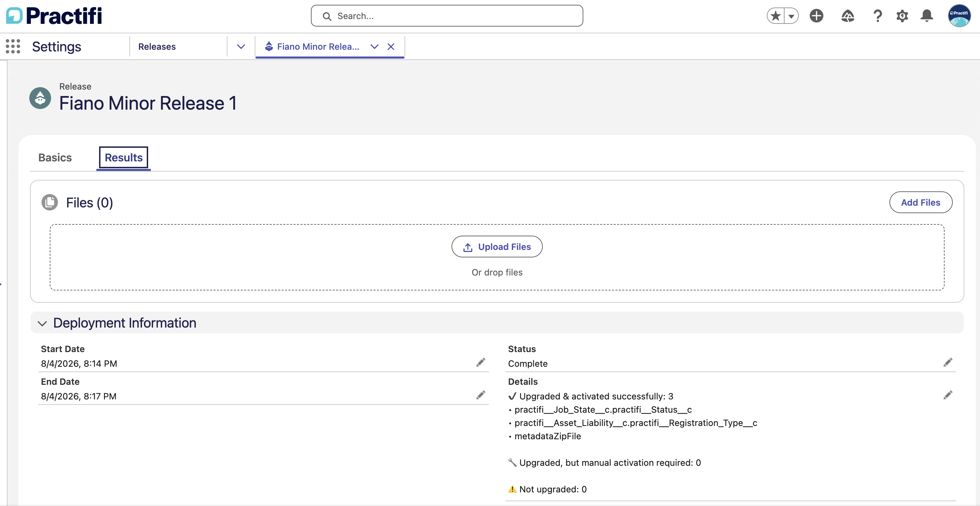
Task: Click the practifi__Job_State__c.practifi__Status__c entry
Action: point(603,410)
